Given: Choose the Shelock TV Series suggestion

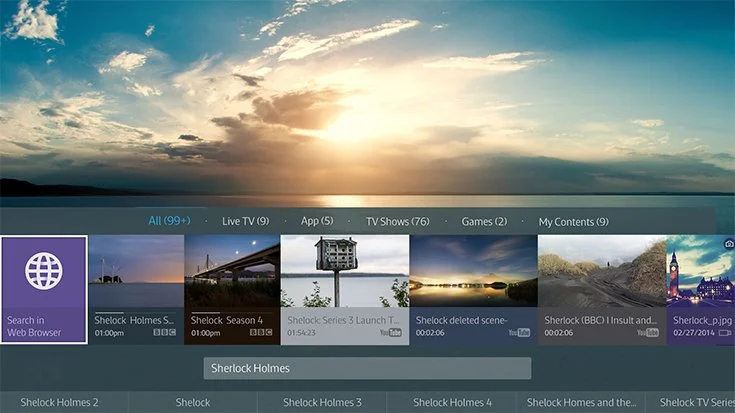Looking at the screenshot, I should point(690,402).
